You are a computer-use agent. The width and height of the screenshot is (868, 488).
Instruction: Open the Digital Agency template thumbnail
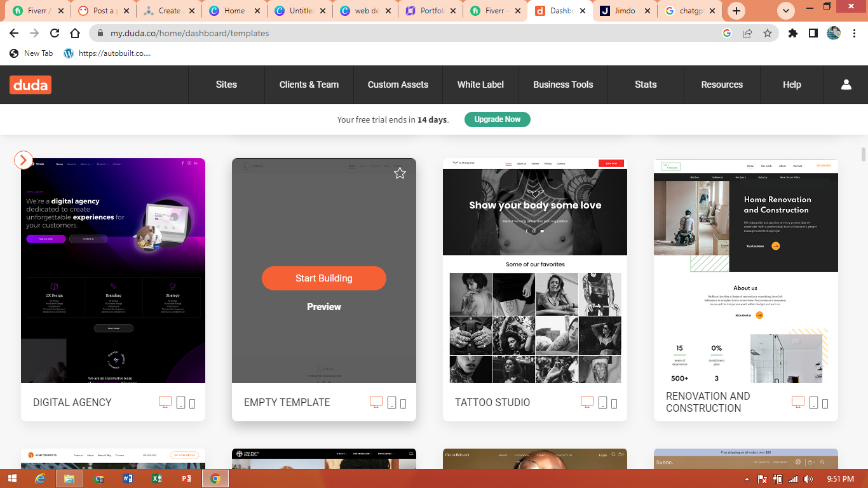pyautogui.click(x=113, y=271)
